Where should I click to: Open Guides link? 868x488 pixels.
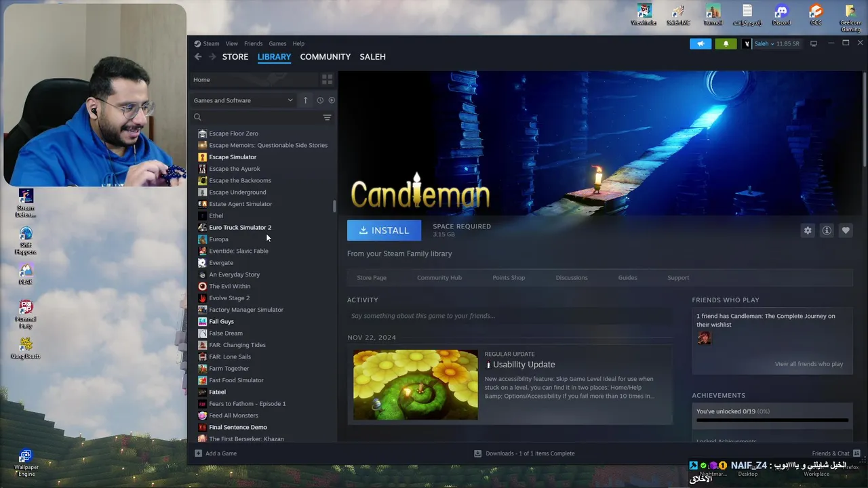point(627,277)
